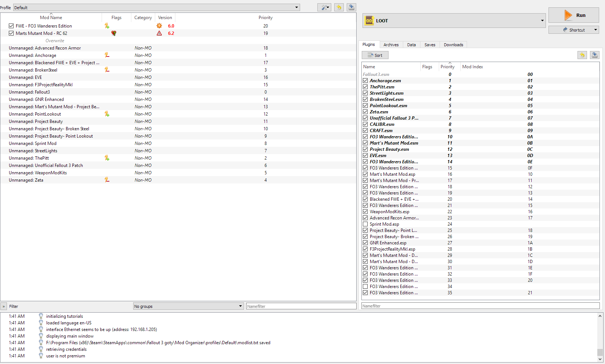Screen dimensions: 605x364
Task: Select the Overwrite row in mod list
Action: coord(178,40)
